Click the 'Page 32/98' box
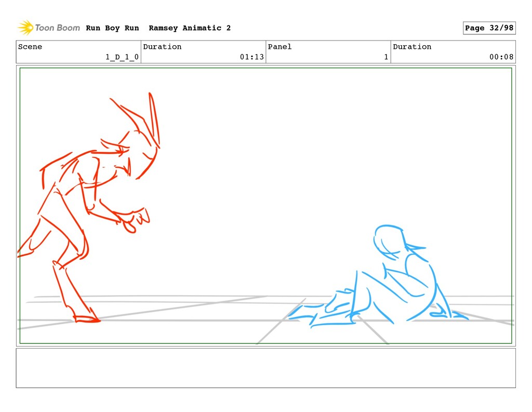Viewport: 532px width, 412px height. [x=489, y=28]
